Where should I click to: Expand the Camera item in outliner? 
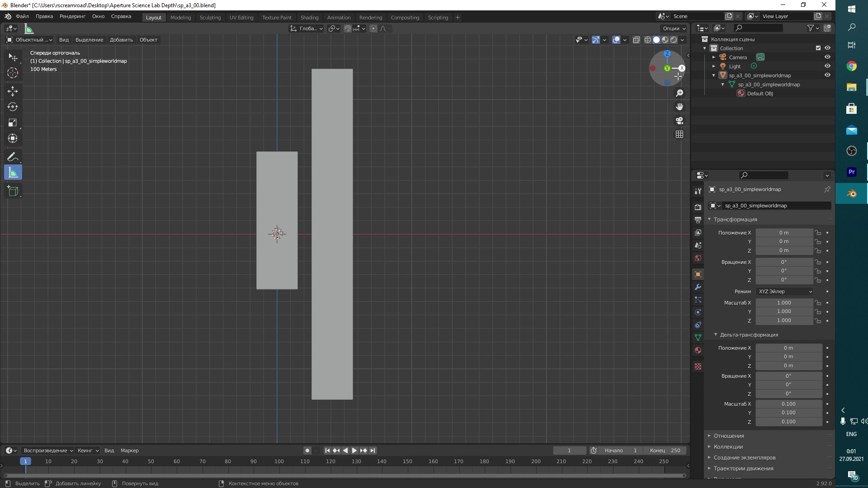[x=714, y=57]
